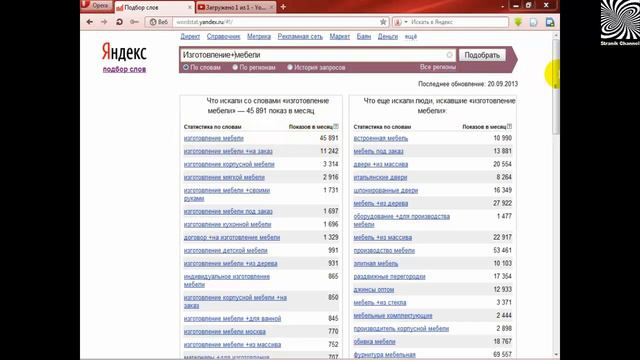Open изготовление мебели +на заказ link
This screenshot has height=360, width=640.
[228, 151]
